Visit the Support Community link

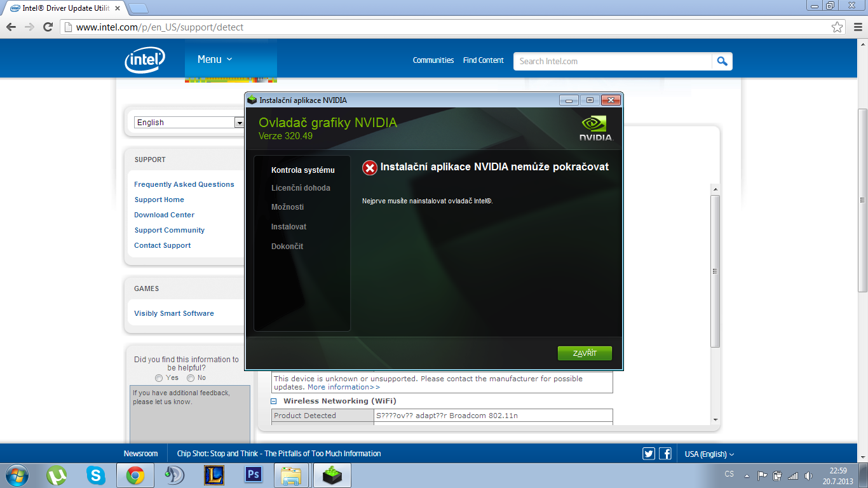point(170,230)
